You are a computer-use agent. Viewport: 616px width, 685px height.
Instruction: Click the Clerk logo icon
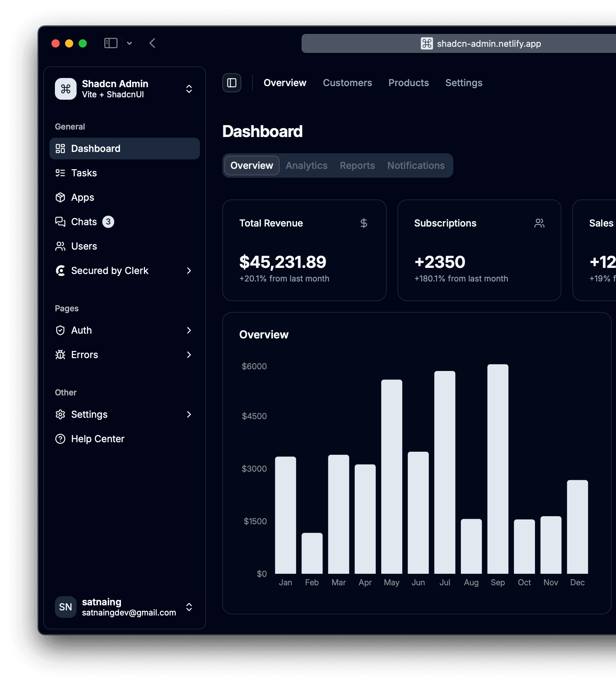pyautogui.click(x=60, y=271)
